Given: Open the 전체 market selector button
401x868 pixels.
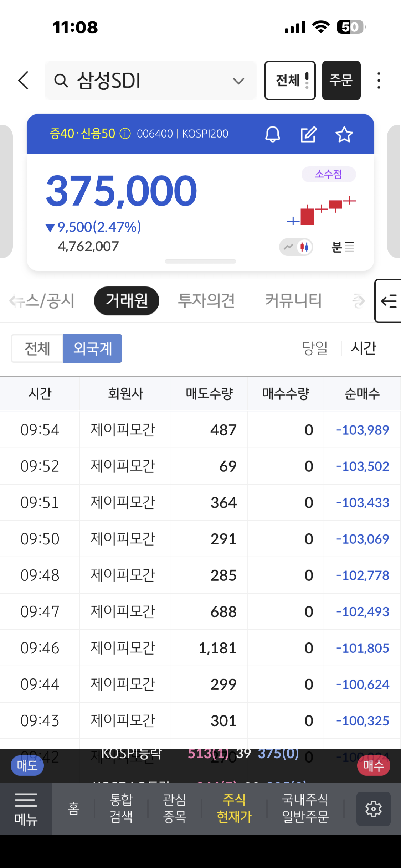Looking at the screenshot, I should [x=290, y=81].
